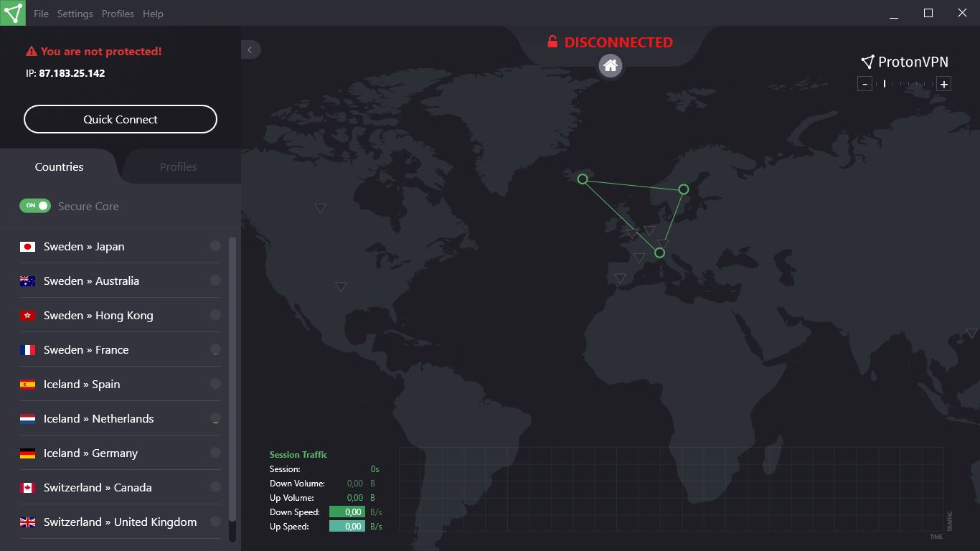The image size is (980, 551).
Task: Turn off the Secure Core toggle
Action: pos(34,206)
